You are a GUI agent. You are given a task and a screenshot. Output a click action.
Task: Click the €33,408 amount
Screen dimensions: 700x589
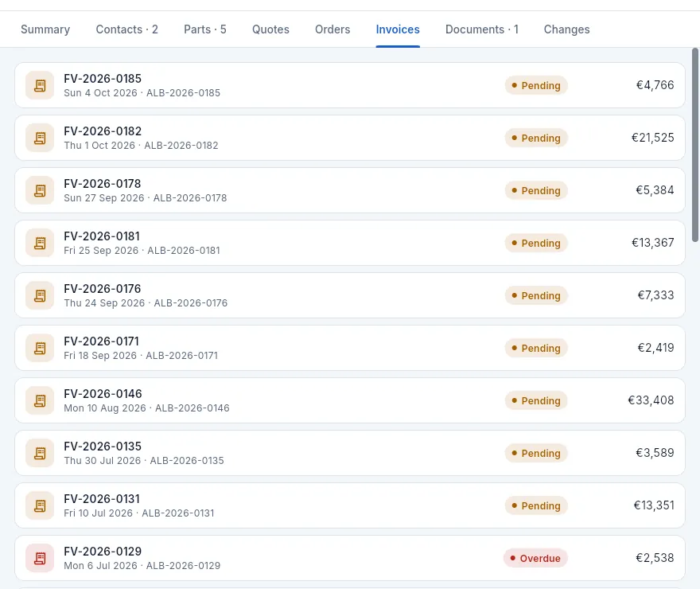point(651,400)
